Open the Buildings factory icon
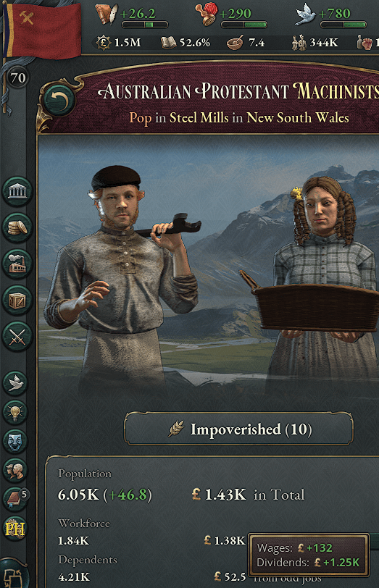 (x=17, y=264)
